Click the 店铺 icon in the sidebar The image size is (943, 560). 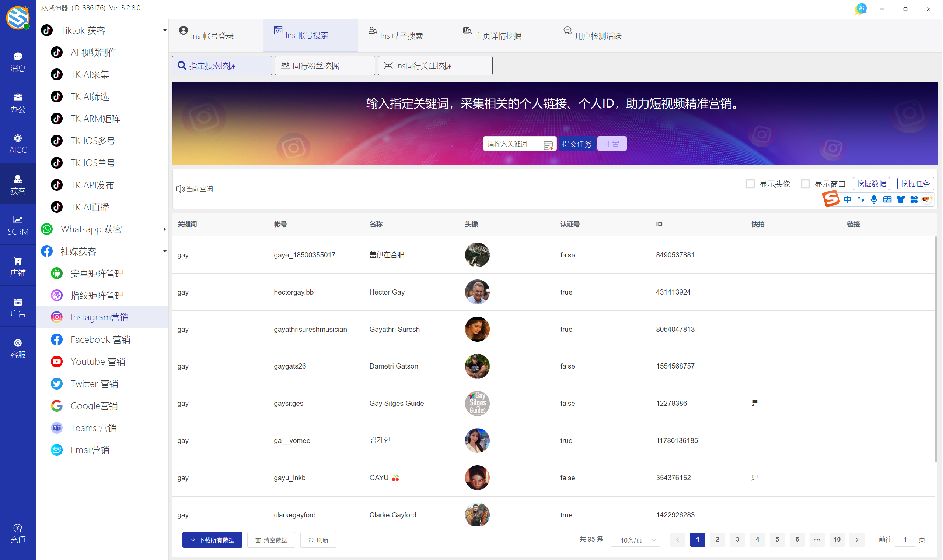(18, 265)
